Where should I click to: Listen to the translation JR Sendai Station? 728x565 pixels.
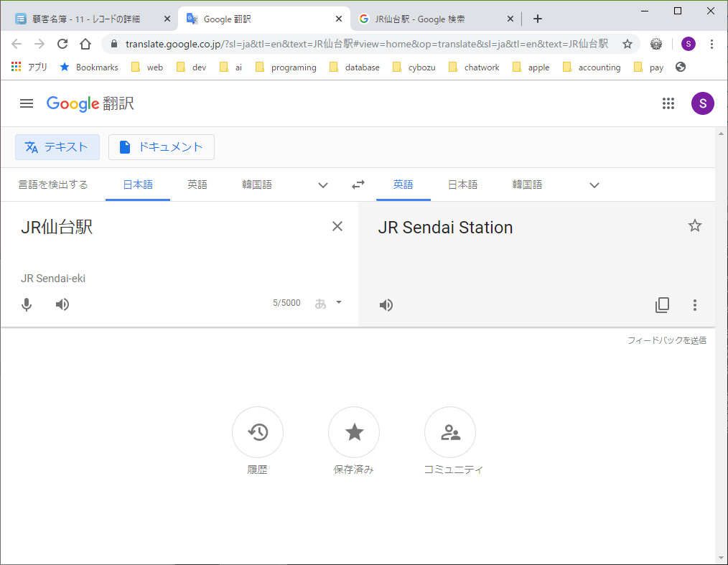[386, 305]
